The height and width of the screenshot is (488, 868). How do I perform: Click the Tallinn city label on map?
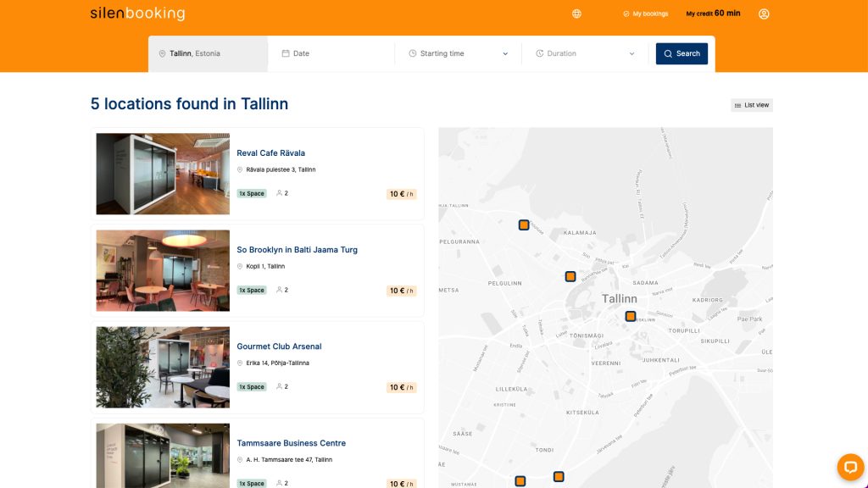click(x=620, y=299)
